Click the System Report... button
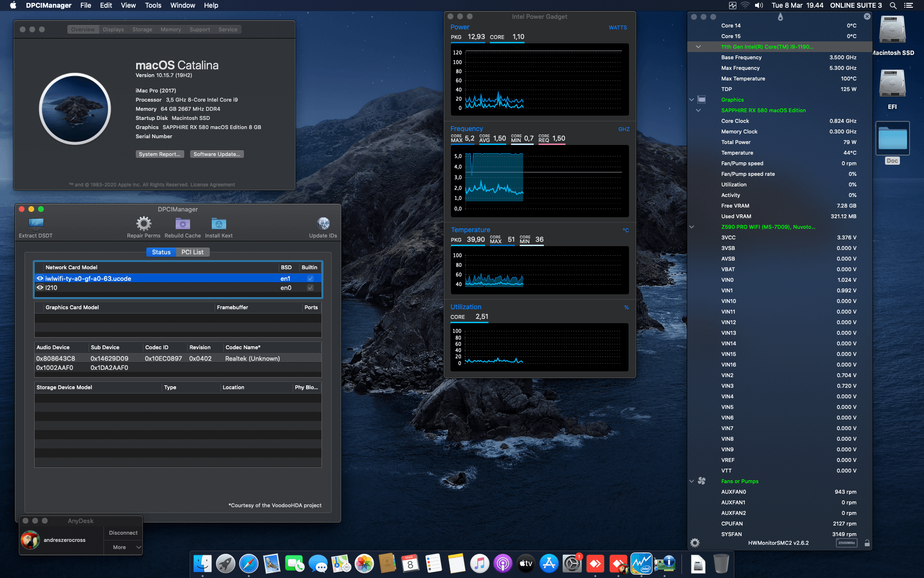The height and width of the screenshot is (578, 924). 160,154
